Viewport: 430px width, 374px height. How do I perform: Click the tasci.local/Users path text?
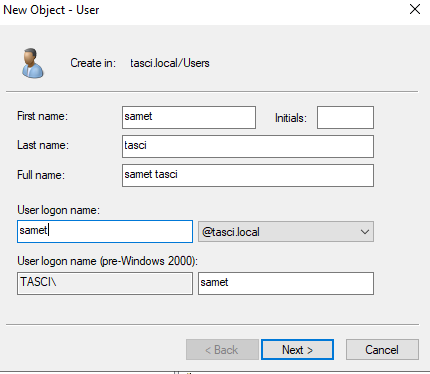pos(170,63)
